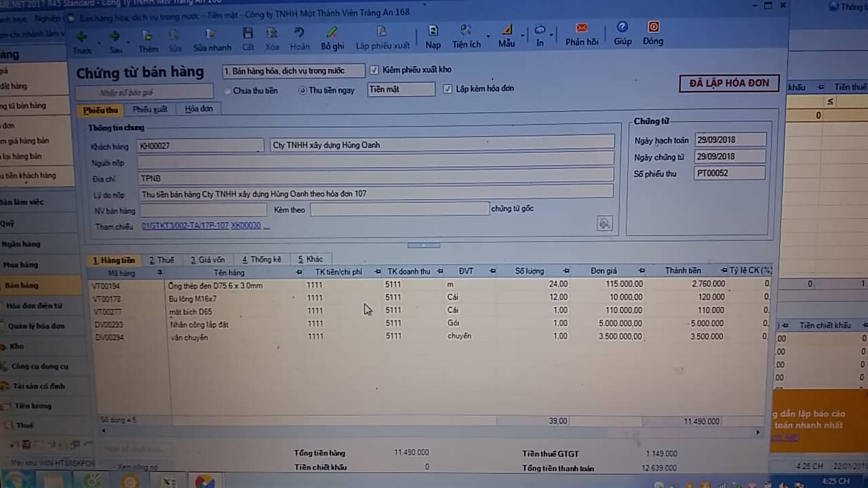Click the Đóng close-form icon
The width and height of the screenshot is (868, 488).
click(x=653, y=27)
